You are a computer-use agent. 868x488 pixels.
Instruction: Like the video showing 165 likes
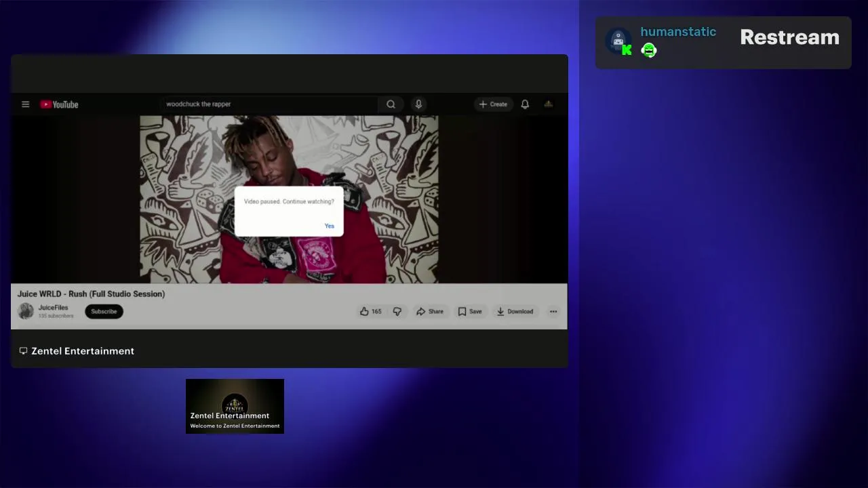click(370, 311)
